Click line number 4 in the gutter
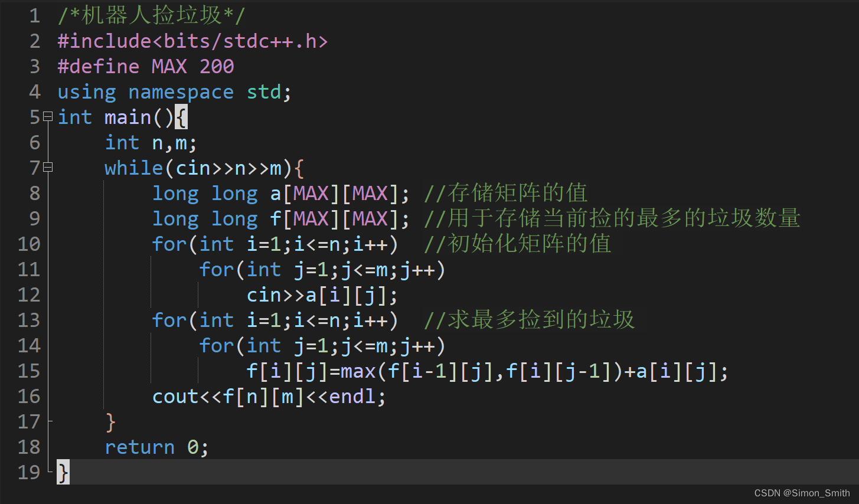The height and width of the screenshot is (504, 859). [x=34, y=92]
